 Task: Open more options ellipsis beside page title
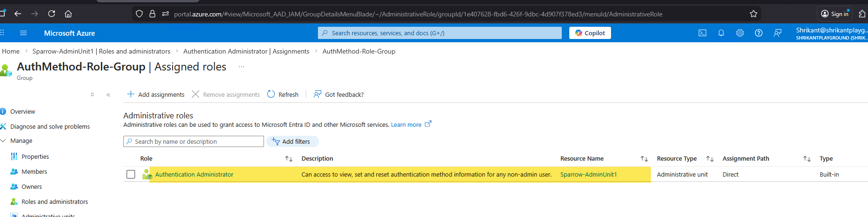click(x=242, y=67)
